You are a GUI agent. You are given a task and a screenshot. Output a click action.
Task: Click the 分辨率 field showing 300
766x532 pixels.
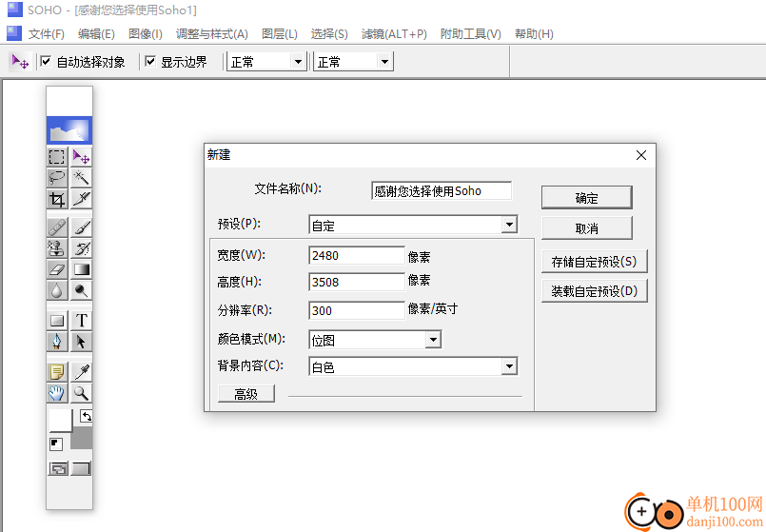[x=357, y=310]
